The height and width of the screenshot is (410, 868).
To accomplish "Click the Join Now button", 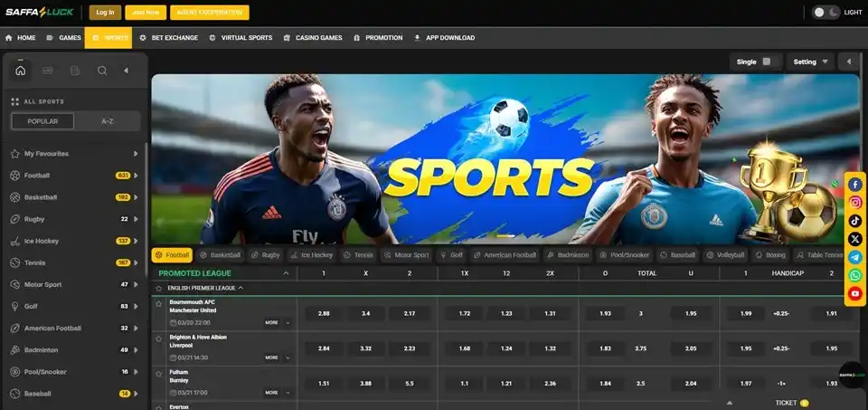I will [146, 12].
